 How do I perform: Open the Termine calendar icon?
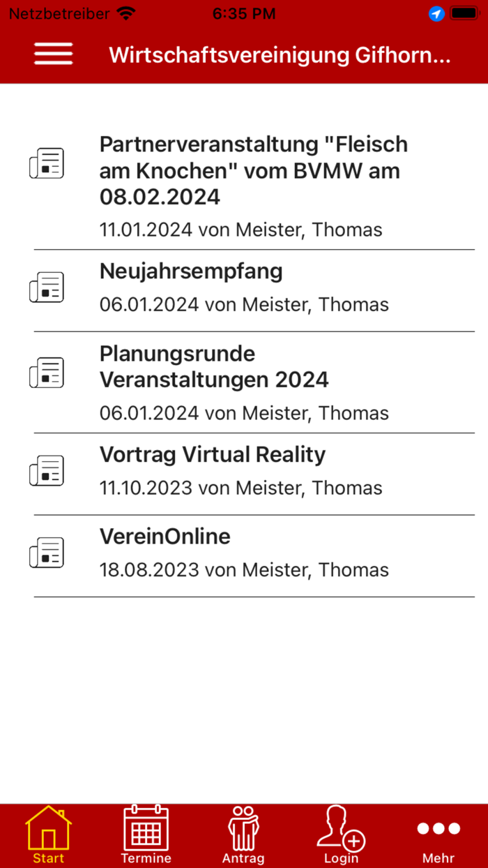[146, 829]
